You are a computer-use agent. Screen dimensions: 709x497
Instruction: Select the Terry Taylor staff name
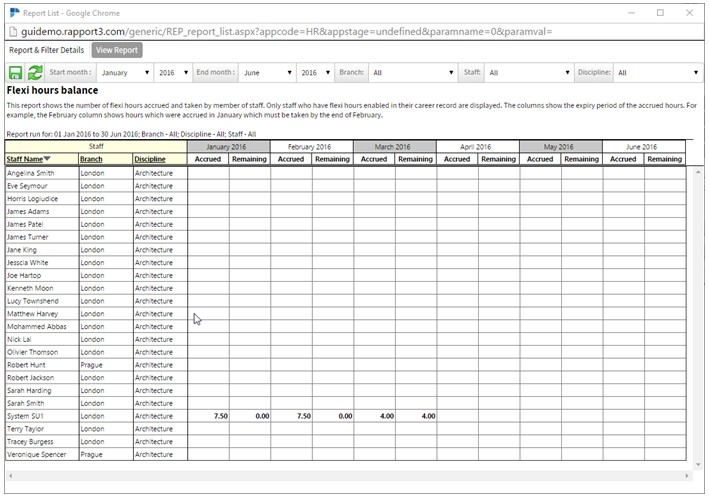(25, 429)
